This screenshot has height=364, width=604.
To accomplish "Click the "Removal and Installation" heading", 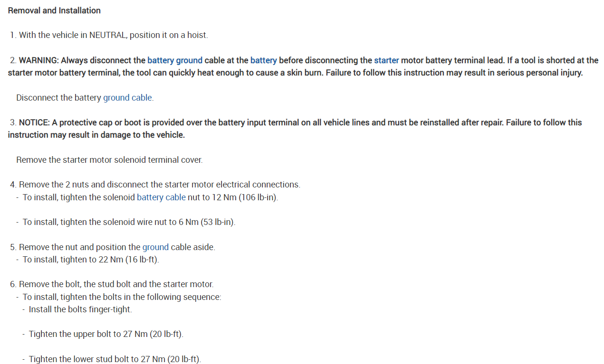I will [54, 10].
